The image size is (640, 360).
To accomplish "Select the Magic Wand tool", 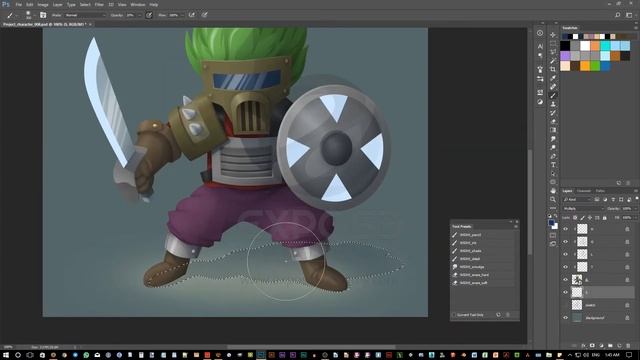I will tap(553, 61).
